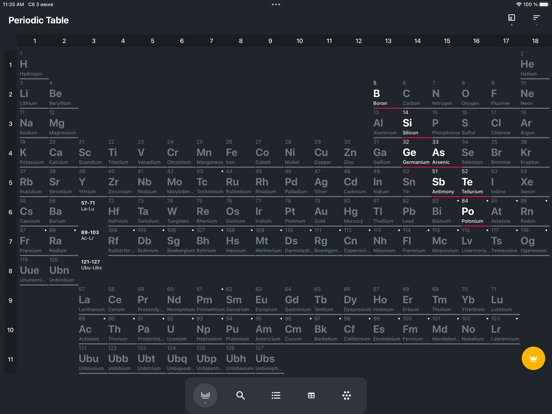Select the Boron element
Image resolution: width=552 pixels, height=414 pixels.
point(387,94)
